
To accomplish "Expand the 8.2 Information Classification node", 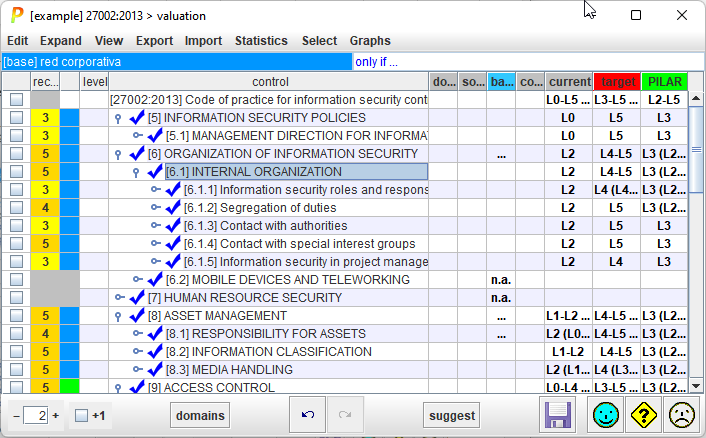I will coord(137,351).
